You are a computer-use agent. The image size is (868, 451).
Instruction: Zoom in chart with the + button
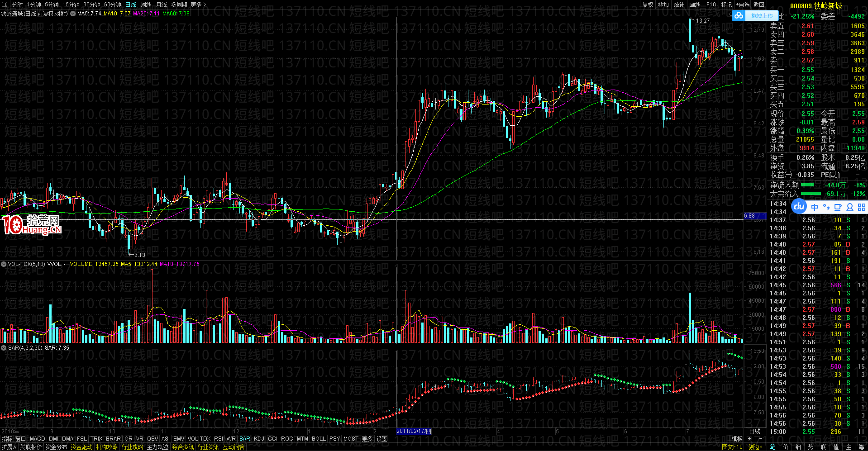(x=750, y=439)
